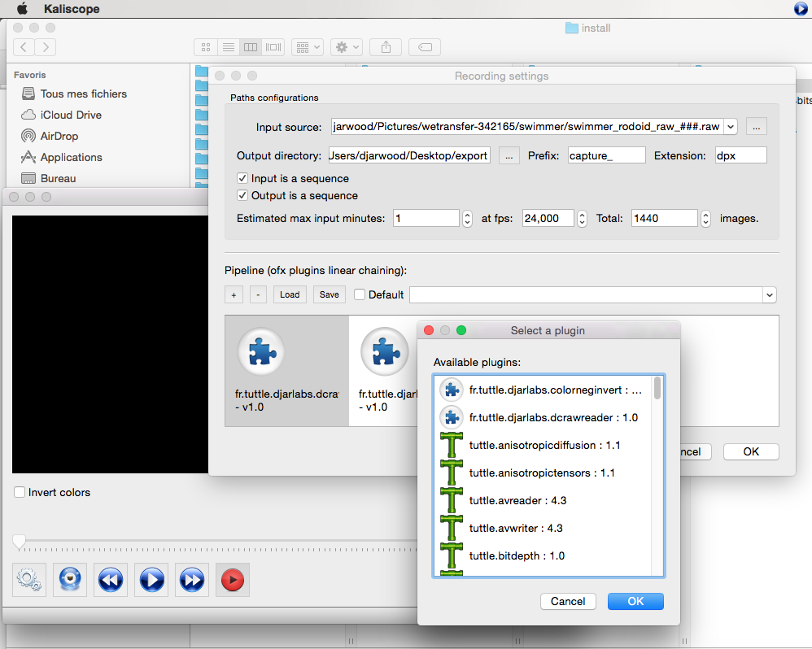Viewport: 812px width, 649px height.
Task: Click Cancel in Select a plugin dialog
Action: point(568,601)
